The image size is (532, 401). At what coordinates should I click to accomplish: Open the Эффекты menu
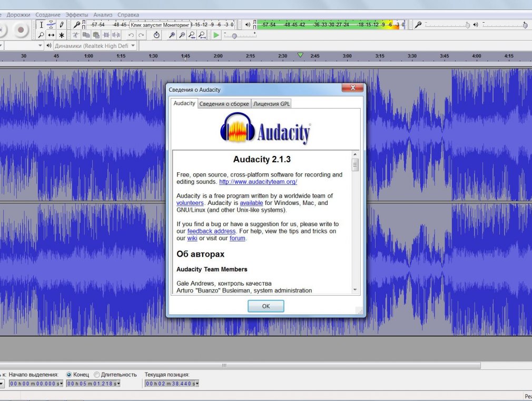coord(77,15)
